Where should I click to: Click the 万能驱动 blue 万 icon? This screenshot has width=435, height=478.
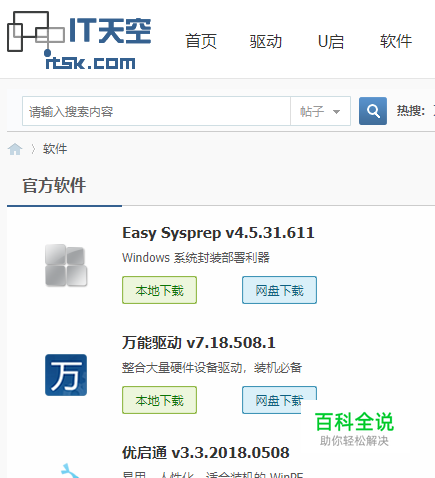point(66,375)
